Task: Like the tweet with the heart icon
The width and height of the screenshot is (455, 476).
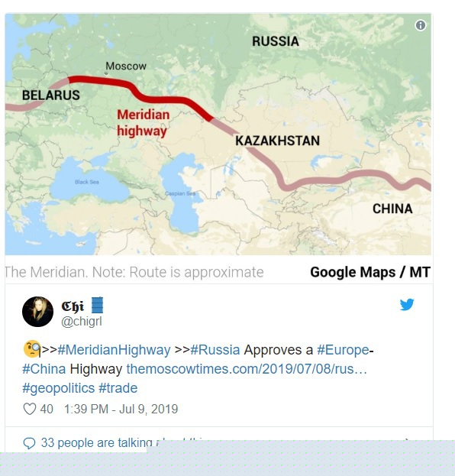Action: point(30,409)
